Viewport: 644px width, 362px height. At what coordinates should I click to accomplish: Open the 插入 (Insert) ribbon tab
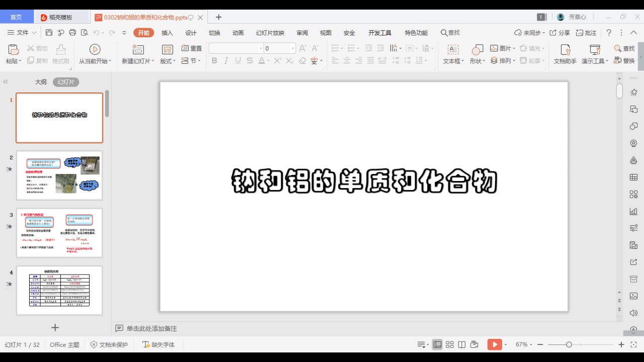coord(167,33)
